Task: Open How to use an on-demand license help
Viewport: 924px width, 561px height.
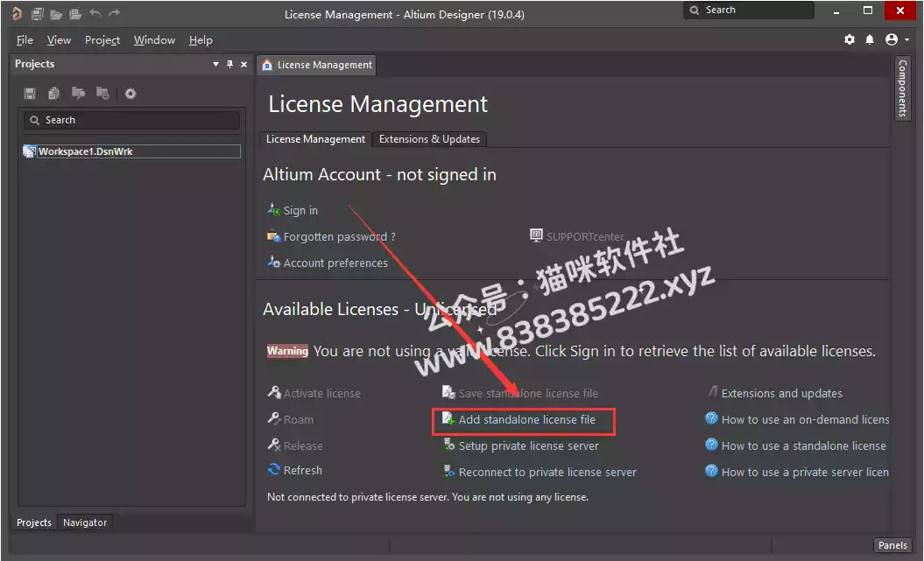Action: pyautogui.click(x=805, y=420)
